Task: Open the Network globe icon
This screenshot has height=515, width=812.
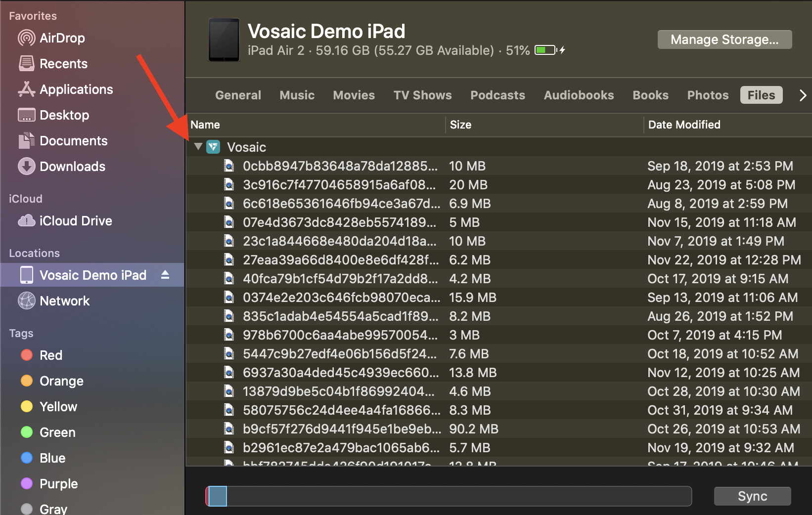Action: click(x=27, y=301)
